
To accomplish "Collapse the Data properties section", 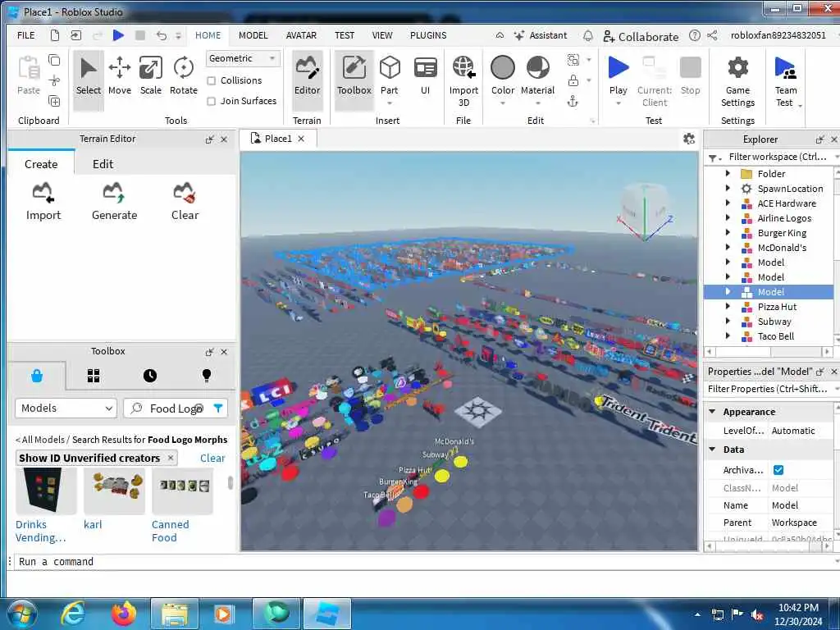I will coord(713,449).
